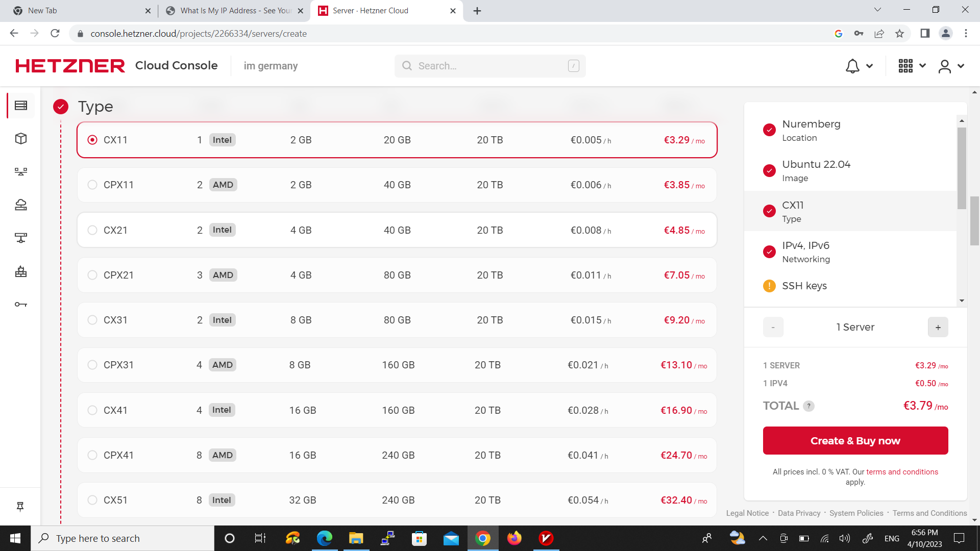Open Windows Start menu
Screen dimensions: 980x551
(x=15, y=538)
